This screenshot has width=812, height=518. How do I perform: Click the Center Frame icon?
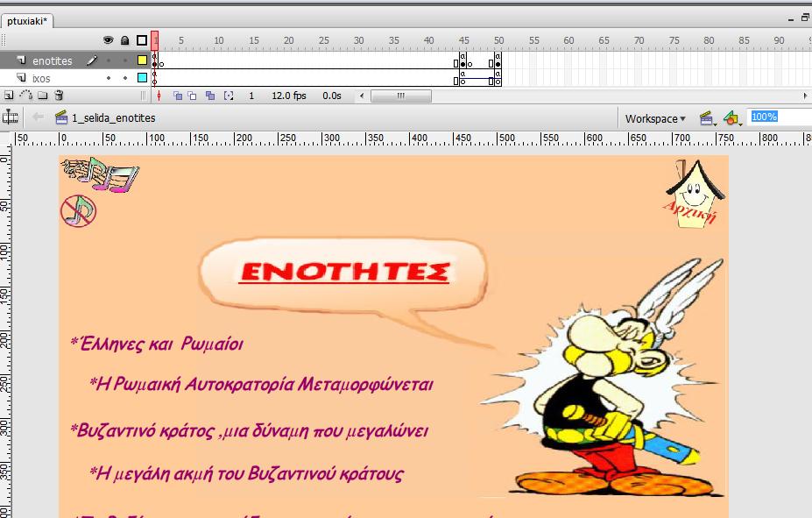click(x=159, y=96)
